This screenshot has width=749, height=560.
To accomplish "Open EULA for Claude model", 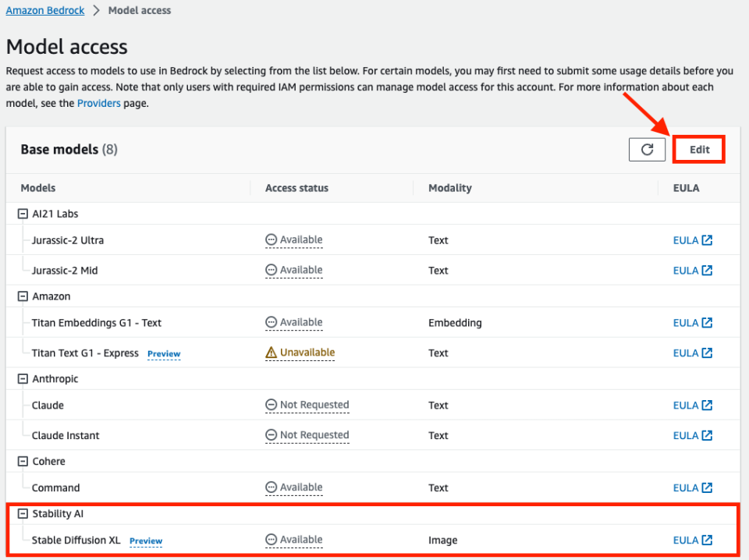I will [692, 406].
